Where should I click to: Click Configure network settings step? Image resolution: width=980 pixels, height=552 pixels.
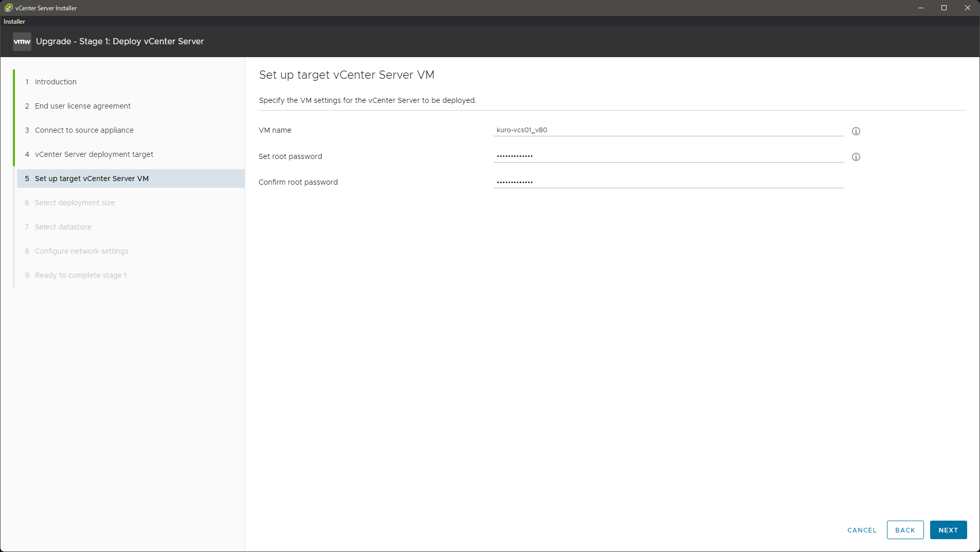tap(81, 251)
